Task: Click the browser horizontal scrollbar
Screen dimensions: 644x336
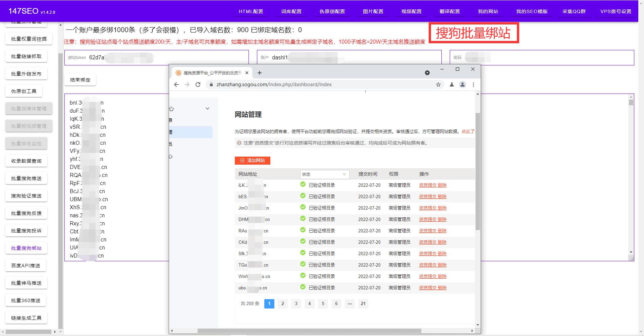Action: [309, 331]
